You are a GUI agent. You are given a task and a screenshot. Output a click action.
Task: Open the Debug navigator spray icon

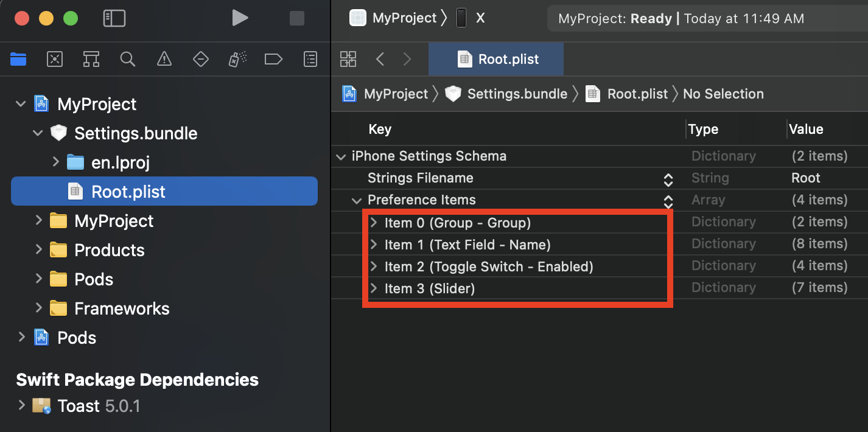tap(237, 59)
